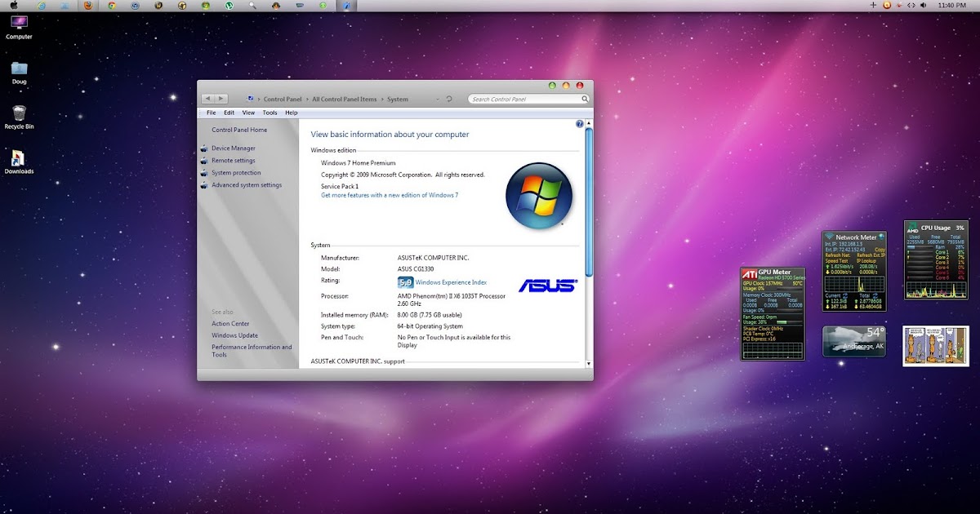
Task: Open the address bar history dropdown arrow
Action: (437, 100)
